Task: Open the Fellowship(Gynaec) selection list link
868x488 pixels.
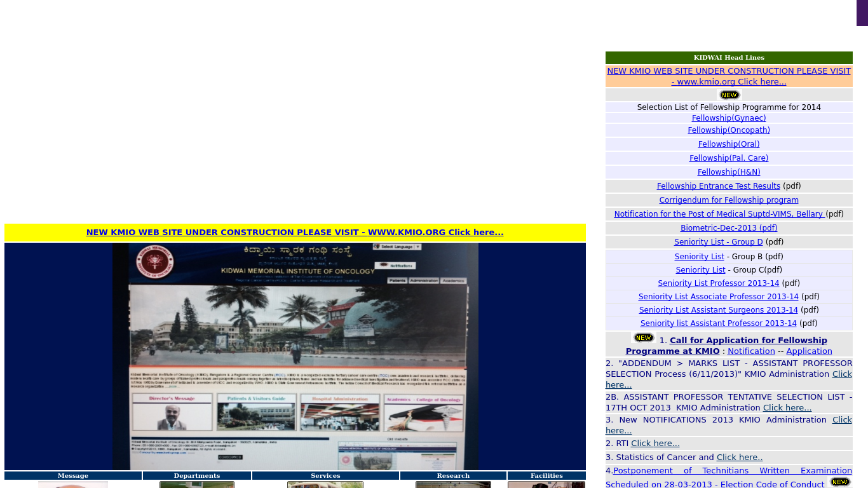Action: [729, 118]
